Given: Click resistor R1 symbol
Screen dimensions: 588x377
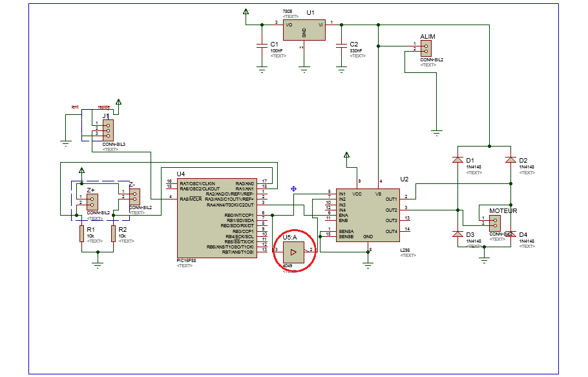Looking at the screenshot, I should [x=81, y=234].
